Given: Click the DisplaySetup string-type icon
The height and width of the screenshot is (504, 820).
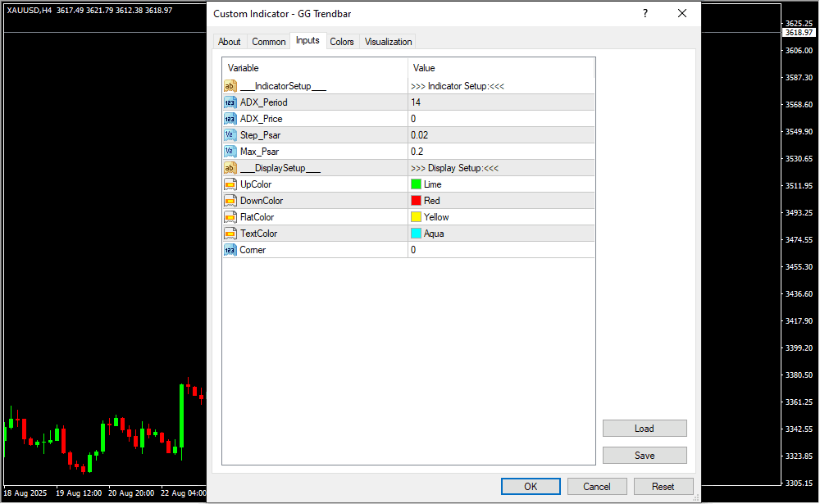Looking at the screenshot, I should click(x=230, y=168).
